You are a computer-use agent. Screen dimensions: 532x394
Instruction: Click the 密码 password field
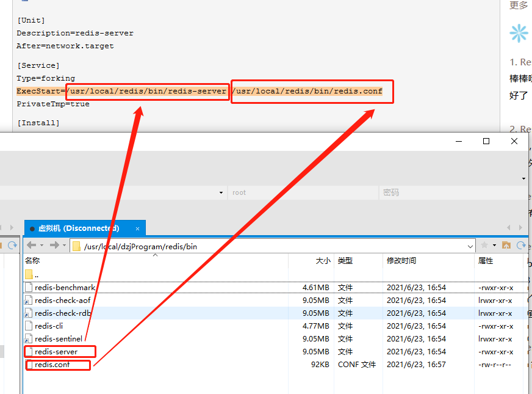(453, 192)
